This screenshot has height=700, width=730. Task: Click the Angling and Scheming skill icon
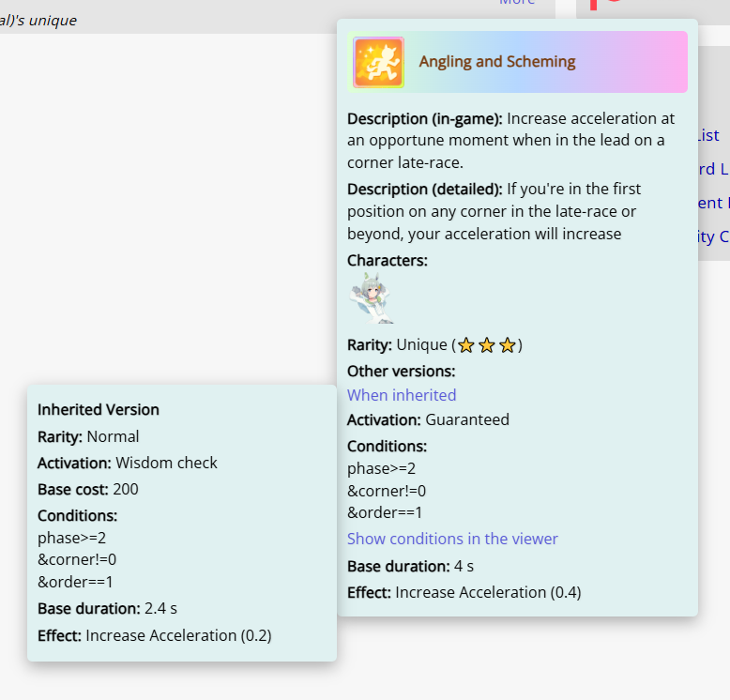click(378, 62)
